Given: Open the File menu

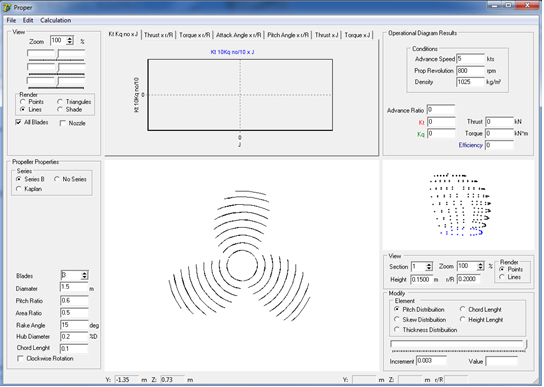Looking at the screenshot, I should (11, 20).
